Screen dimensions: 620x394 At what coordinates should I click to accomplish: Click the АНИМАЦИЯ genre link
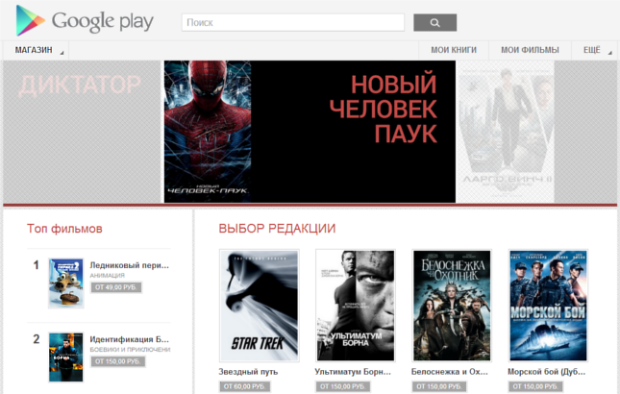[x=107, y=275]
